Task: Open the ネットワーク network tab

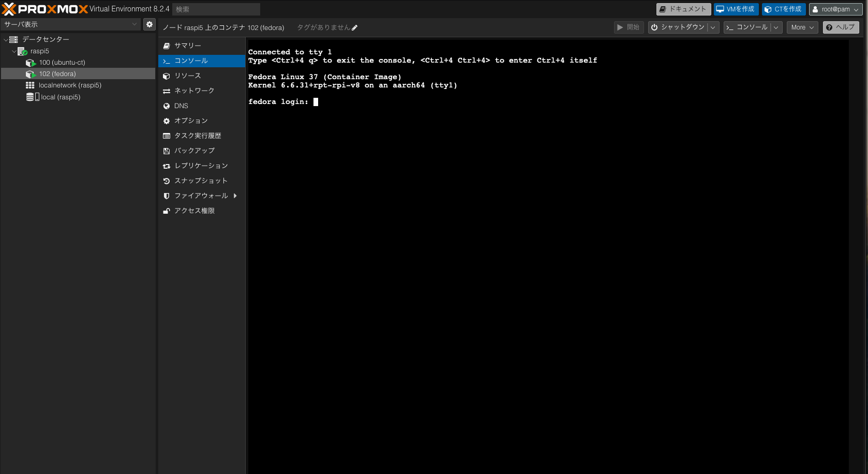Action: tap(202, 91)
